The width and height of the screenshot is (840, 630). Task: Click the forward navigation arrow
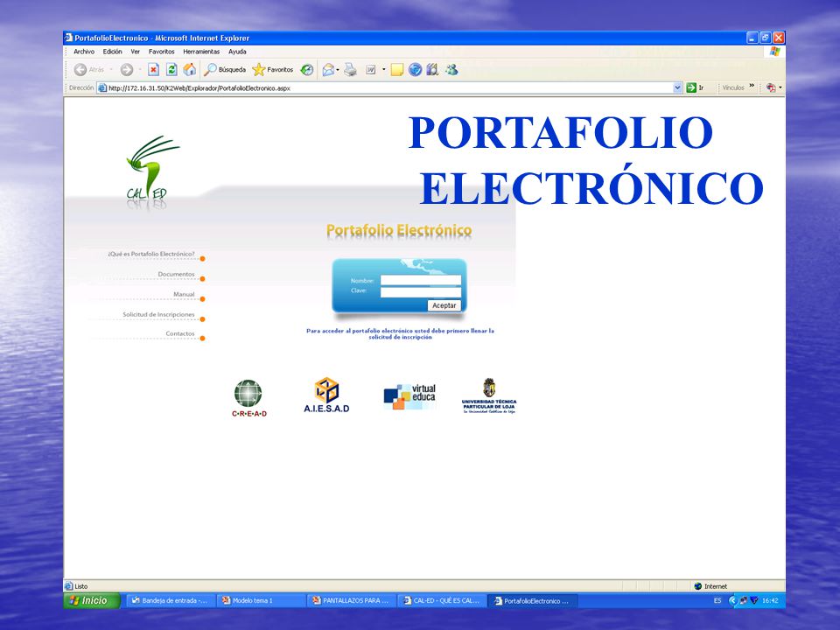click(x=126, y=70)
